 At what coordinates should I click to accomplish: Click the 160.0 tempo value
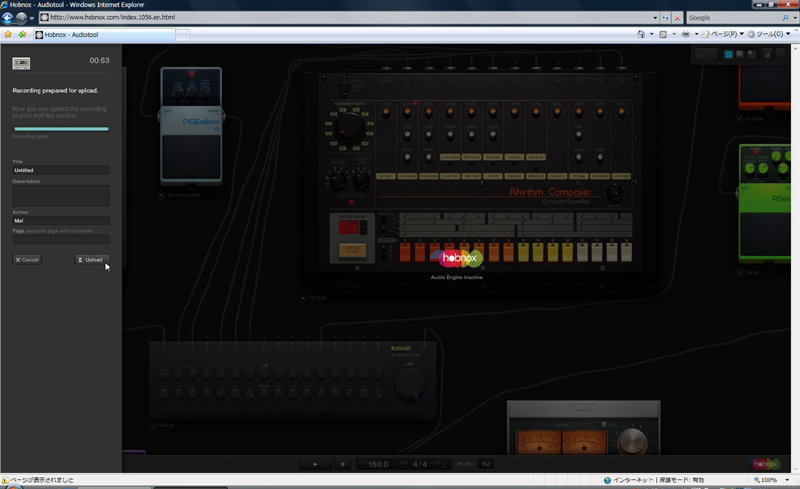[x=378, y=464]
